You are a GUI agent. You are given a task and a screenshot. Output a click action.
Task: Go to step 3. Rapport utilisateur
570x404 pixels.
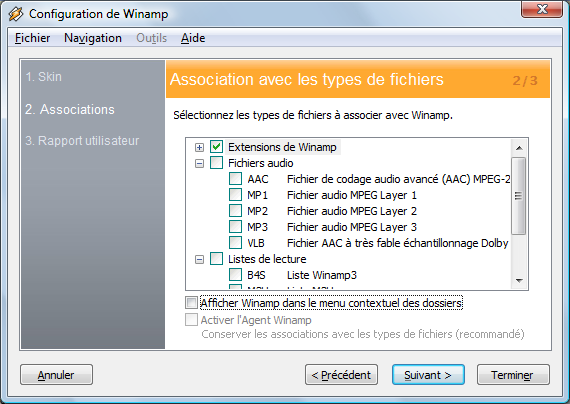[82, 141]
